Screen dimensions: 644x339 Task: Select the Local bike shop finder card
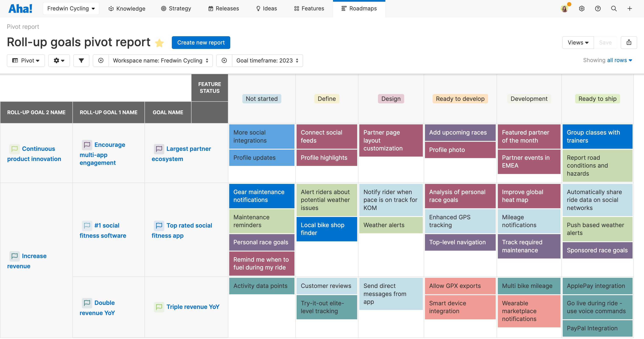326,229
